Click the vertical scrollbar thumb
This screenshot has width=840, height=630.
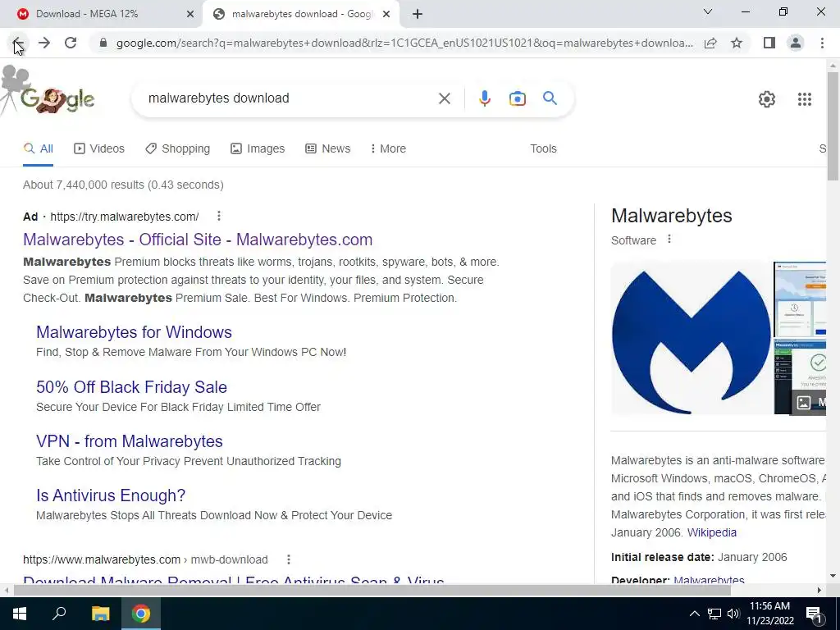click(833, 126)
